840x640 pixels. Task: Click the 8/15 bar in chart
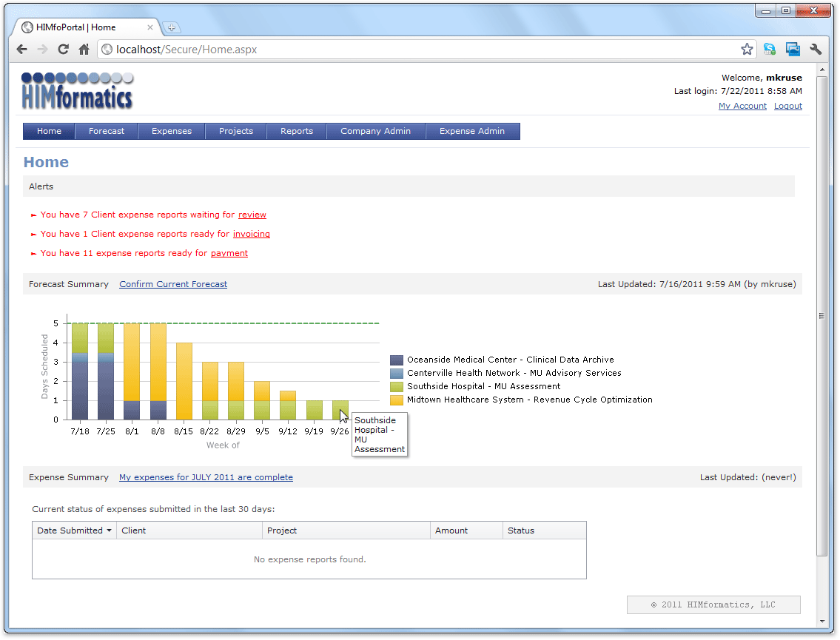pyautogui.click(x=184, y=381)
